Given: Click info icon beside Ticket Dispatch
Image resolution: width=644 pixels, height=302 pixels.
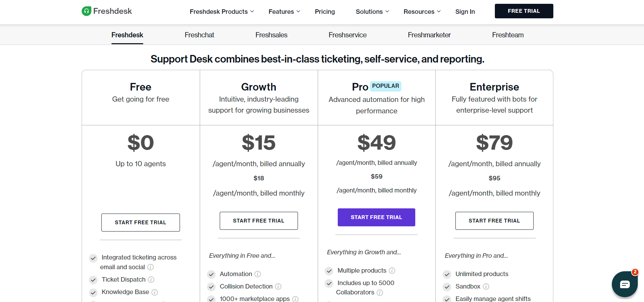Looking at the screenshot, I should coord(151,280).
